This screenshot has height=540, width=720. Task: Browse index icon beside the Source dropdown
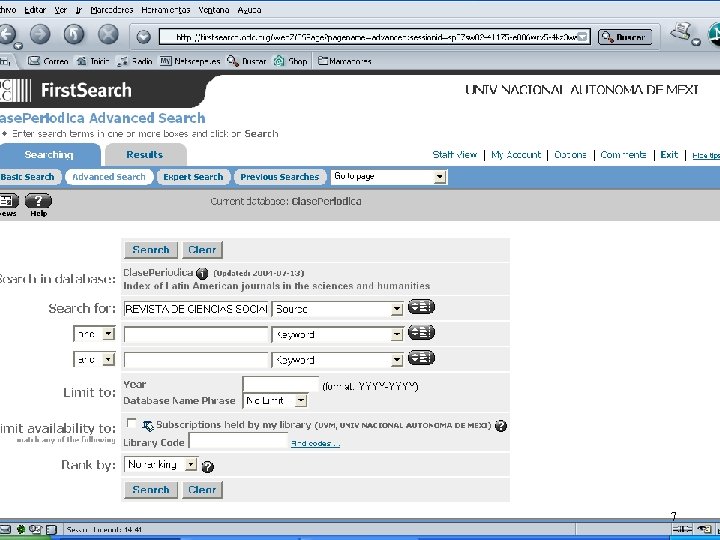pos(421,307)
